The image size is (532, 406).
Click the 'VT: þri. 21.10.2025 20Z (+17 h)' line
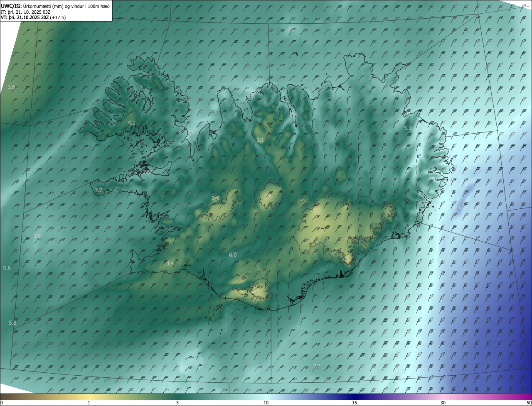(x=33, y=17)
